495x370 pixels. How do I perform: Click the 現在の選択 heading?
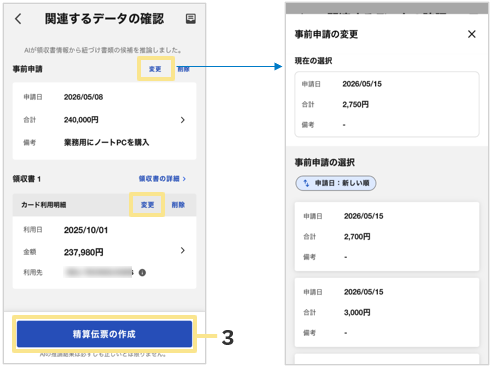pyautogui.click(x=313, y=61)
